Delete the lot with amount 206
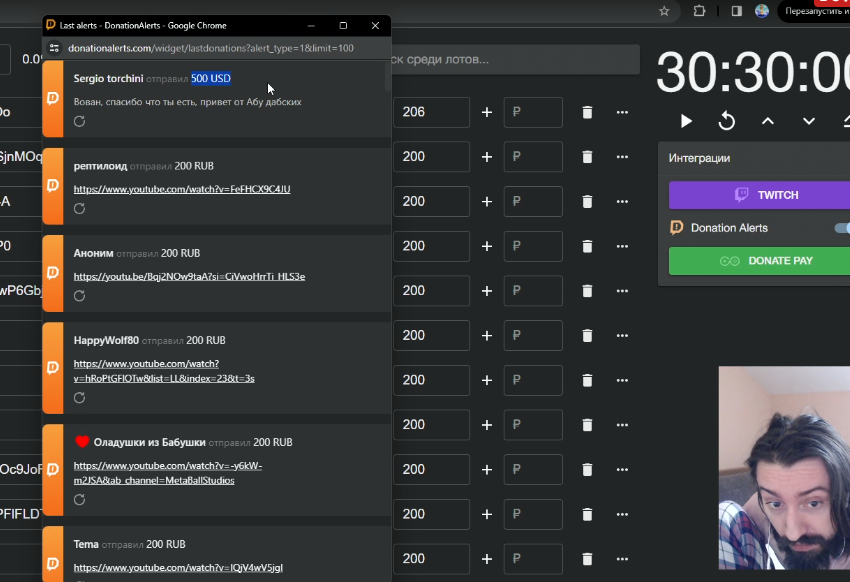This screenshot has width=850, height=582. 587,112
